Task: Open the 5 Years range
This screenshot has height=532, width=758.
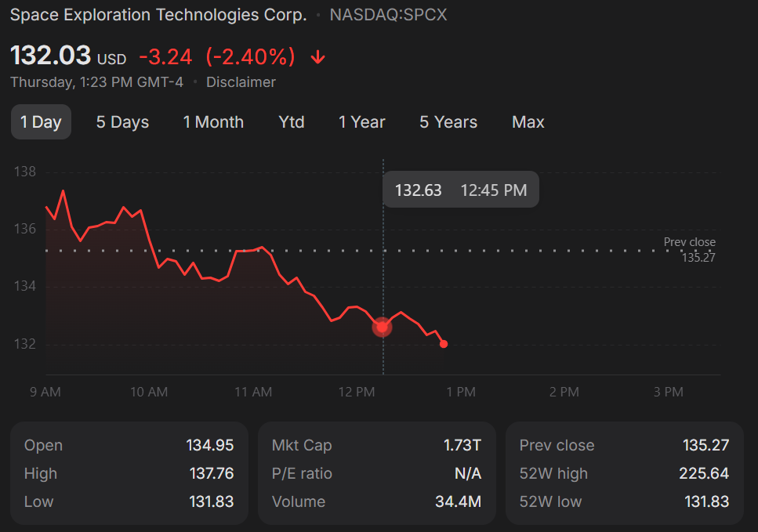Action: tap(448, 121)
